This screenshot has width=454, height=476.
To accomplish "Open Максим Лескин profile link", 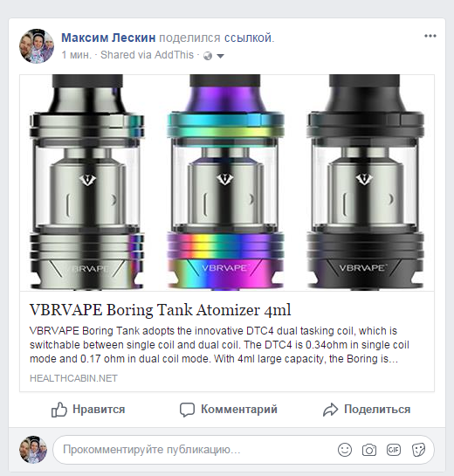I will click(108, 38).
